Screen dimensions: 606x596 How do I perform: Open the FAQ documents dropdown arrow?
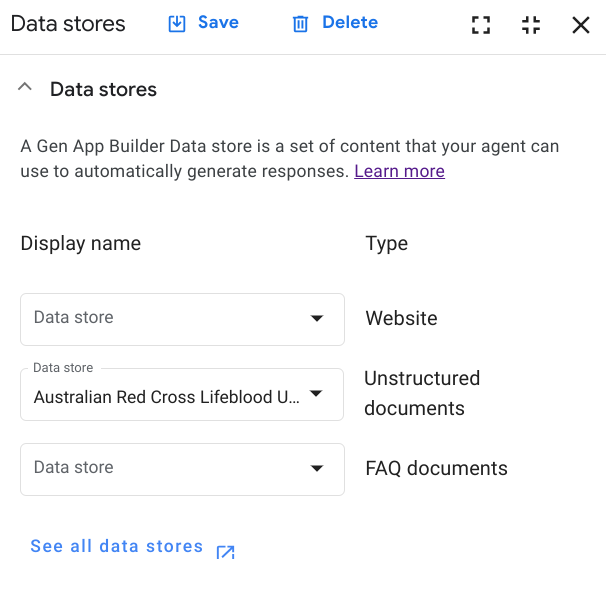point(317,469)
